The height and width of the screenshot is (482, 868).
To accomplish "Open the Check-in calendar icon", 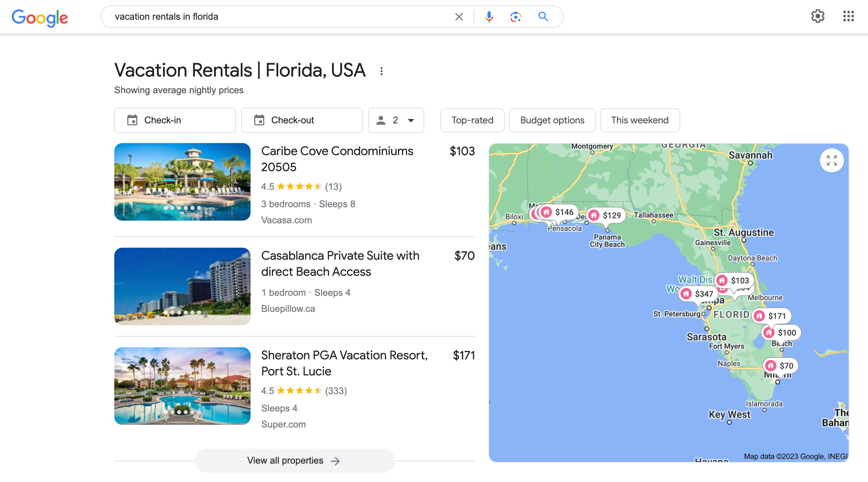I will (x=133, y=120).
